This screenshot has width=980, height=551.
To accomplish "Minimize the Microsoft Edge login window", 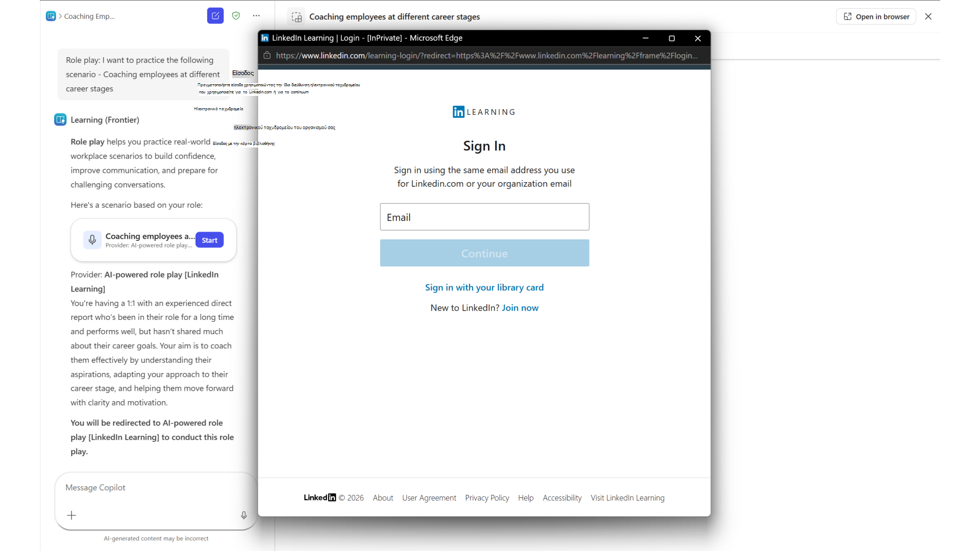I will pos(645,38).
